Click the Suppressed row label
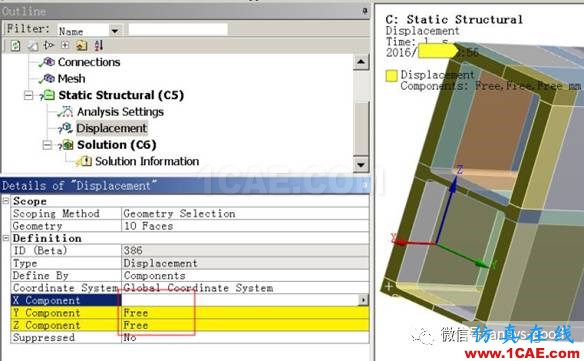The width and height of the screenshot is (584, 361). (44, 338)
